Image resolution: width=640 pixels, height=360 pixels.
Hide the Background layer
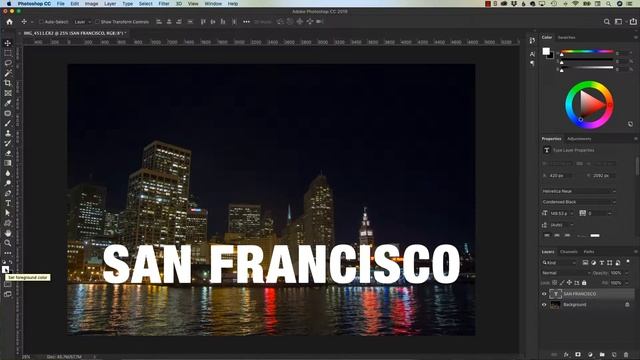[x=544, y=304]
